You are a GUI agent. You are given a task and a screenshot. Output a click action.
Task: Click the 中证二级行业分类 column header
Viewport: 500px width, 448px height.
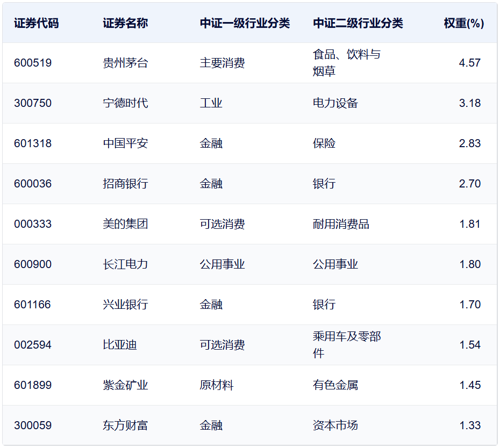click(358, 23)
